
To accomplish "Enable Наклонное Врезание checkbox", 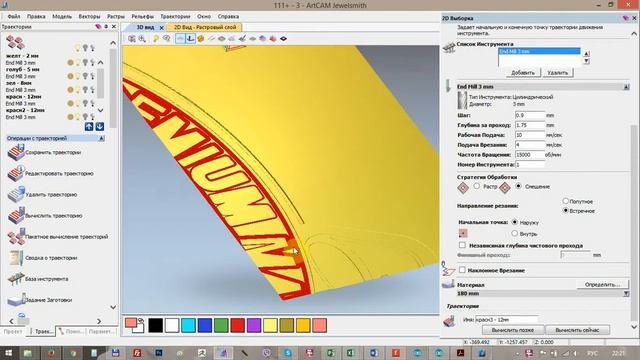I will [462, 270].
